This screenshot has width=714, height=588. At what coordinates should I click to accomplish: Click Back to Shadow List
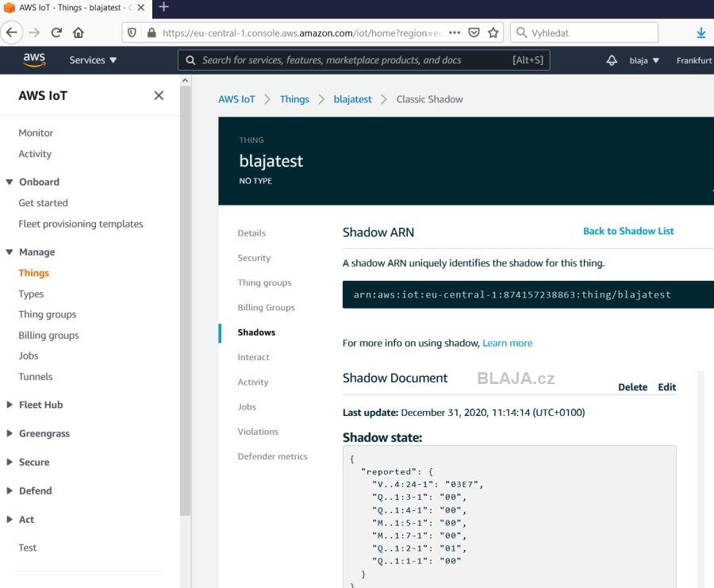point(628,231)
